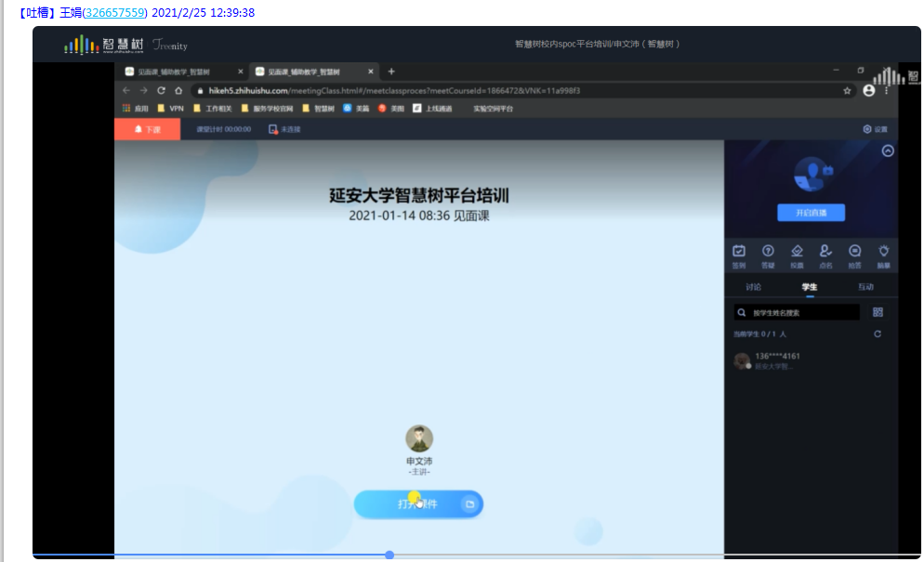This screenshot has width=924, height=562.
Task: Open the 投票 voting tool
Action: (797, 255)
